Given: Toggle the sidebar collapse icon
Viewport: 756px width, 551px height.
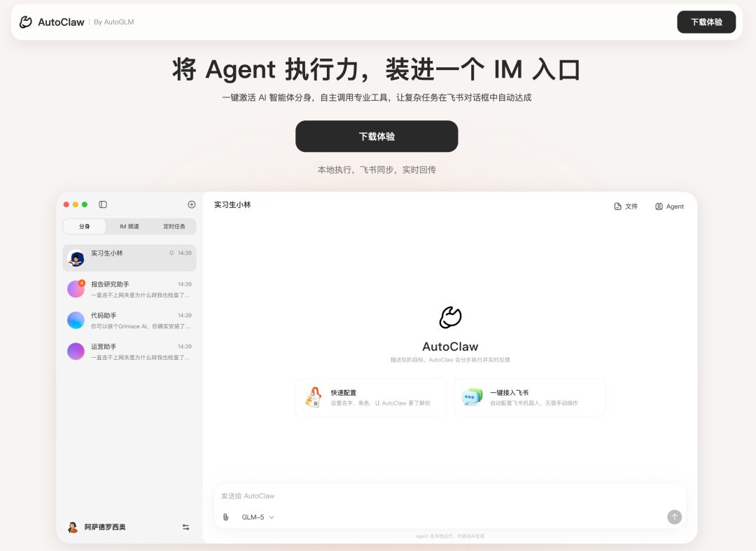Looking at the screenshot, I should click(x=102, y=204).
